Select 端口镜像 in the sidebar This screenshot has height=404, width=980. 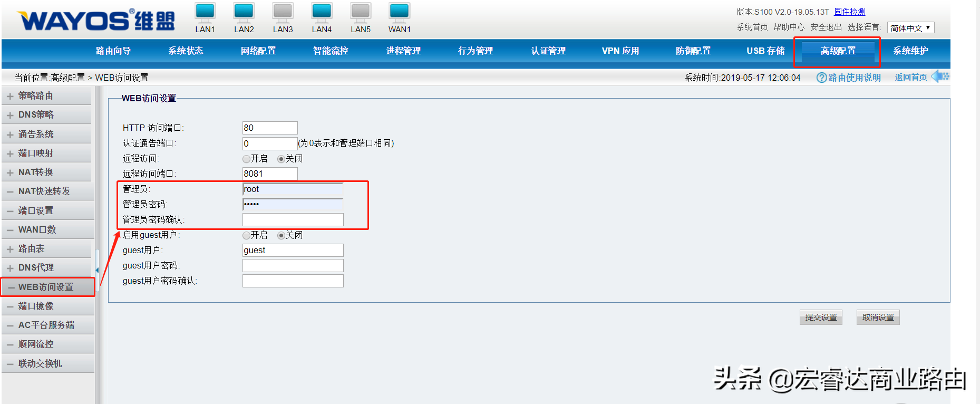point(48,306)
